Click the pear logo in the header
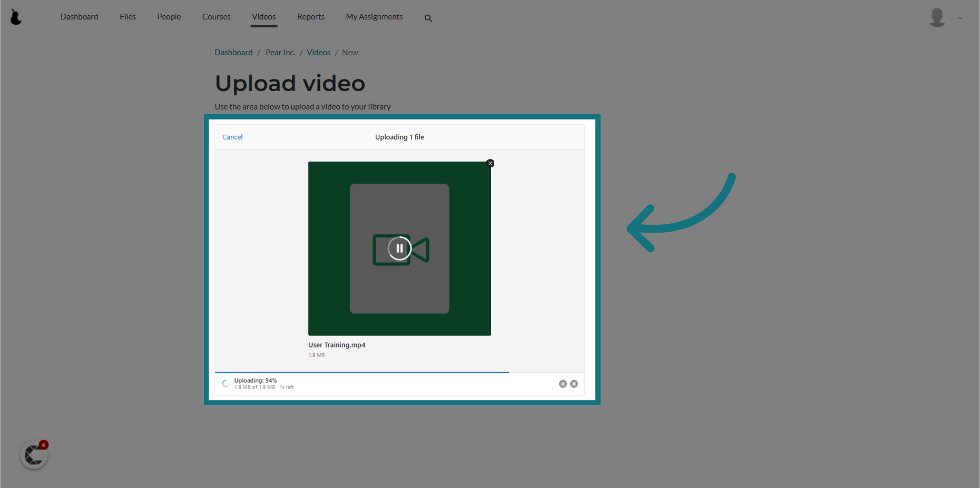The width and height of the screenshot is (980, 488). point(16,17)
